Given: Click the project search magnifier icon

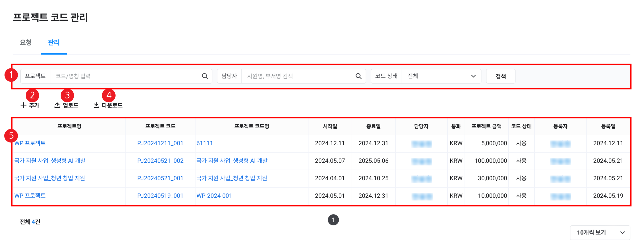Looking at the screenshot, I should coord(205,76).
